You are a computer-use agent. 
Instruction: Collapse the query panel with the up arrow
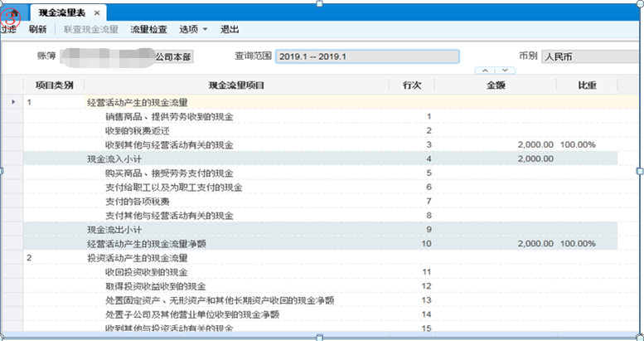(486, 70)
